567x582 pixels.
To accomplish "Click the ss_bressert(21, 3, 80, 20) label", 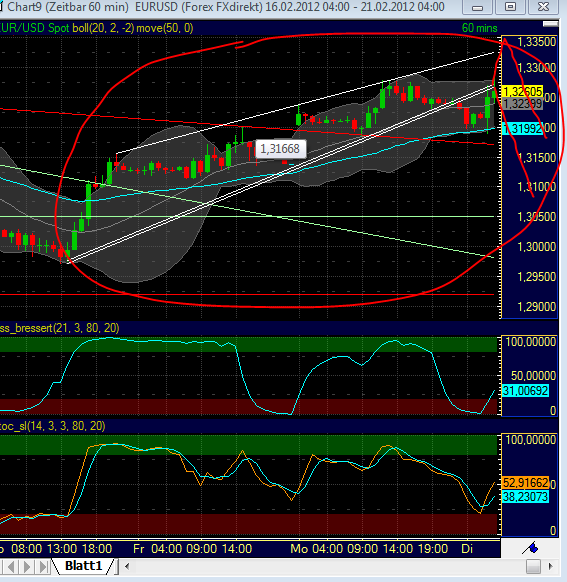I will (x=59, y=328).
